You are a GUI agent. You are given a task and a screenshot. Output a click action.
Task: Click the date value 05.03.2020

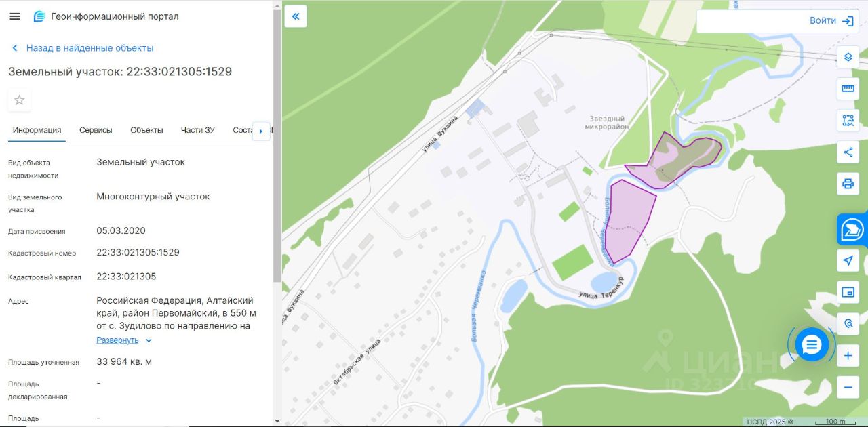tap(121, 230)
